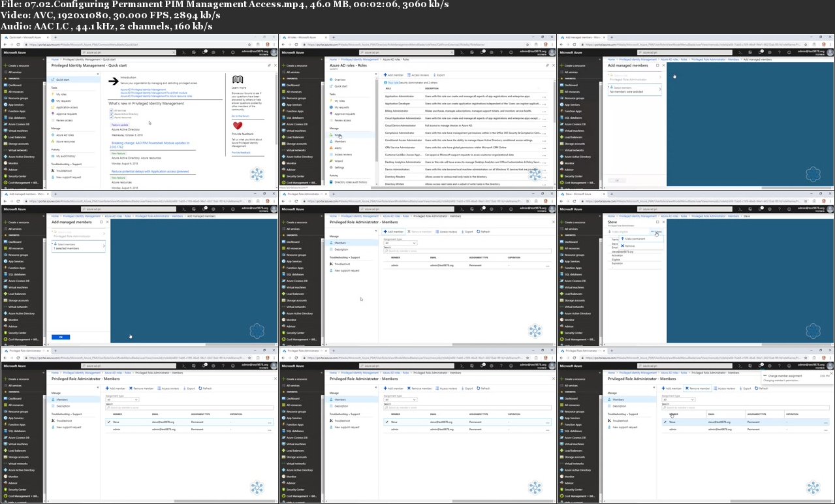Open Security Center in the Quick start frame sidebar
The width and height of the screenshot is (835, 504).
[17, 176]
